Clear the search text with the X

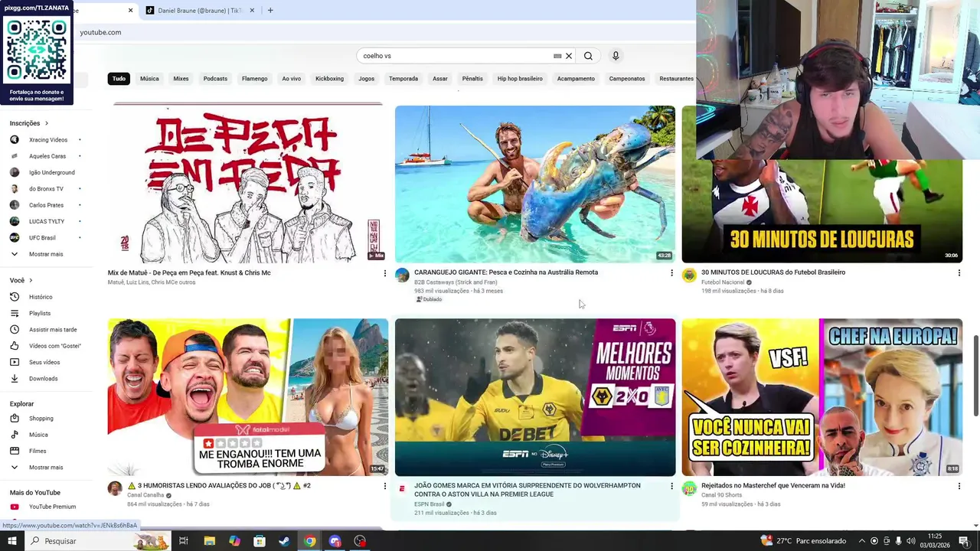569,56
